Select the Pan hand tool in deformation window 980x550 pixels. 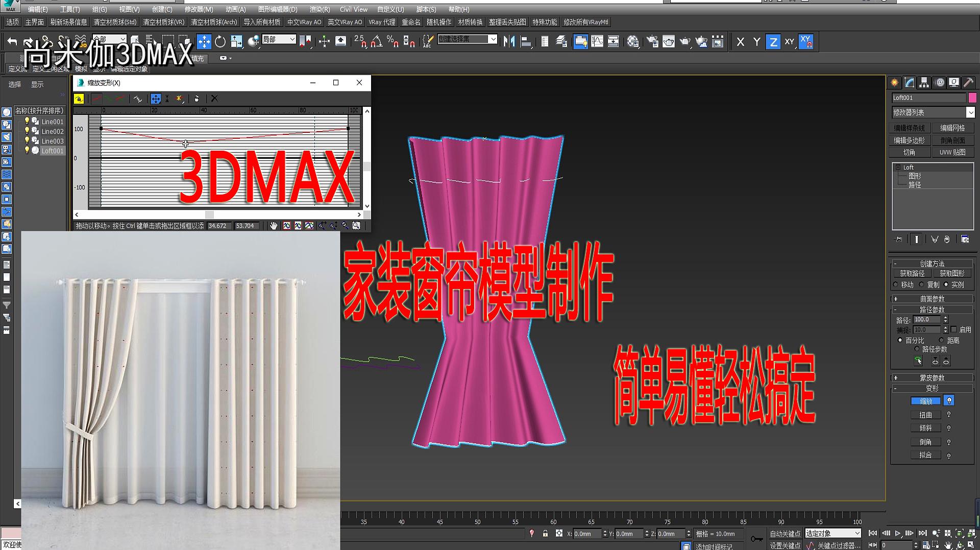(274, 226)
